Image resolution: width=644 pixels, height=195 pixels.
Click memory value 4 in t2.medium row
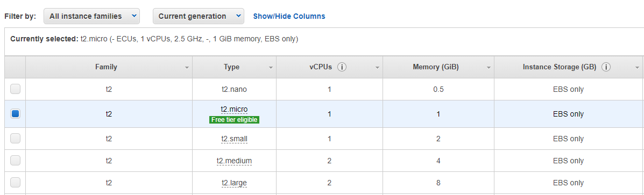438,161
